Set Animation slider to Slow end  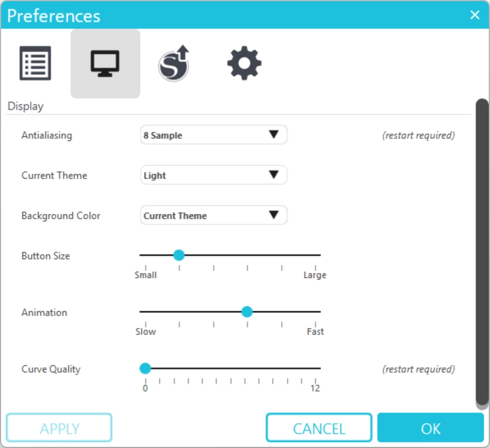(x=145, y=312)
